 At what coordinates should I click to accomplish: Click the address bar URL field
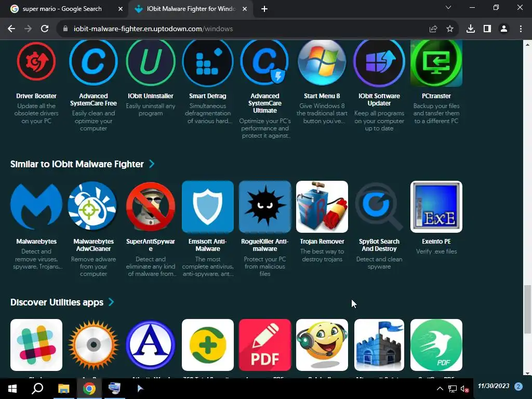click(244, 29)
